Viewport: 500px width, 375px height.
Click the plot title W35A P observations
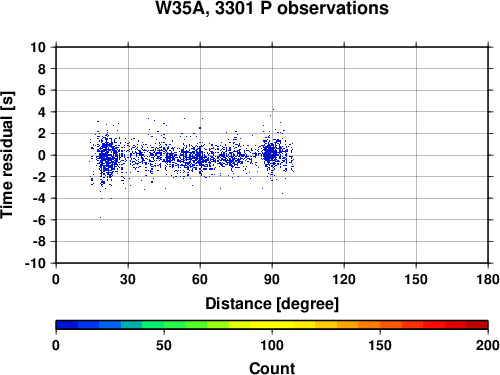pos(272,8)
